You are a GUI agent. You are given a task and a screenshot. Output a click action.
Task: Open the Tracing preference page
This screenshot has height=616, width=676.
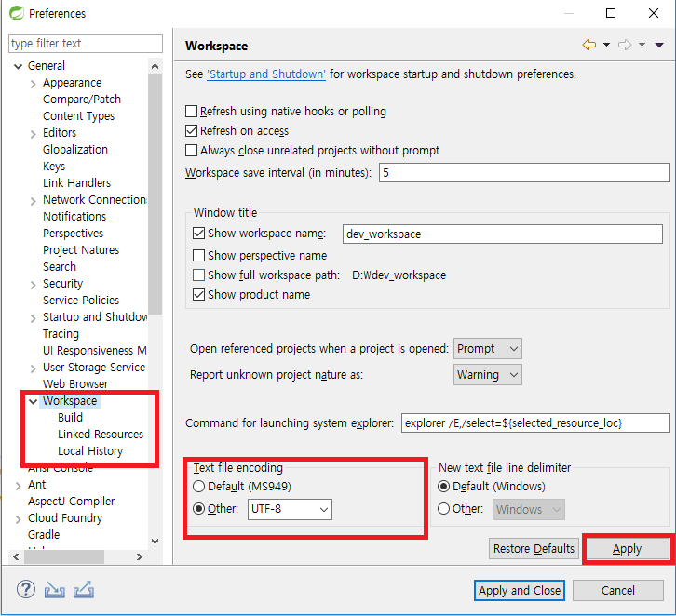pyautogui.click(x=61, y=334)
